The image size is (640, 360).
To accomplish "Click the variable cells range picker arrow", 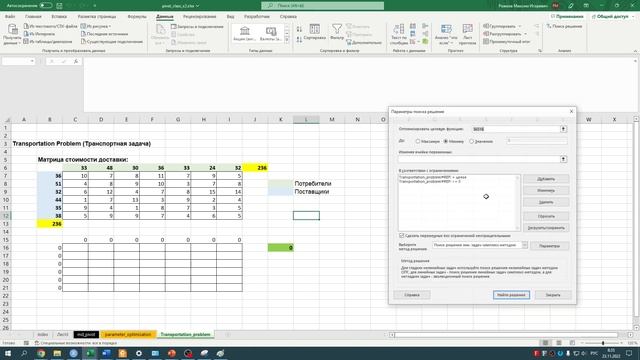I will point(563,159).
